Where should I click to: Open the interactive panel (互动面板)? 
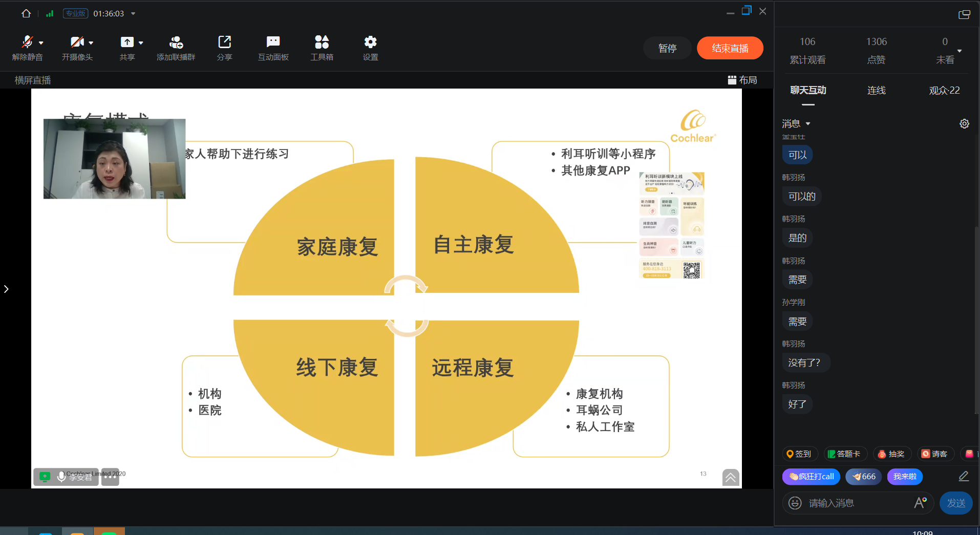[273, 42]
